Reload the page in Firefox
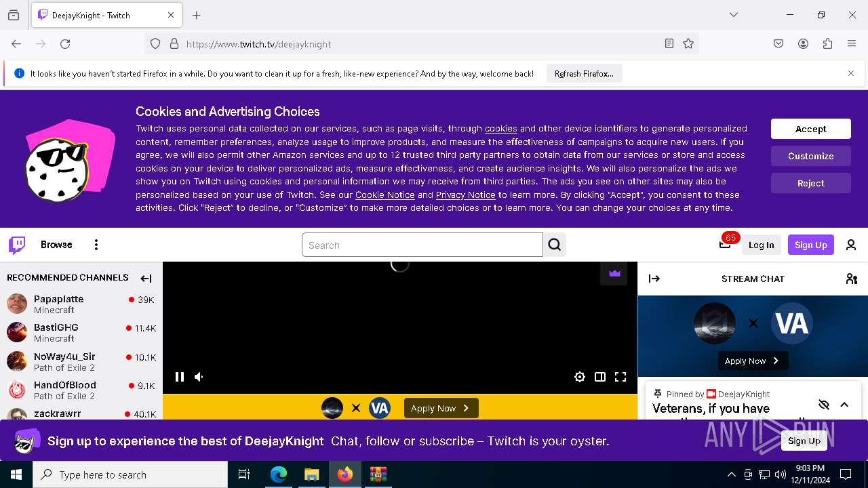The width and height of the screenshot is (868, 488). coord(65,43)
